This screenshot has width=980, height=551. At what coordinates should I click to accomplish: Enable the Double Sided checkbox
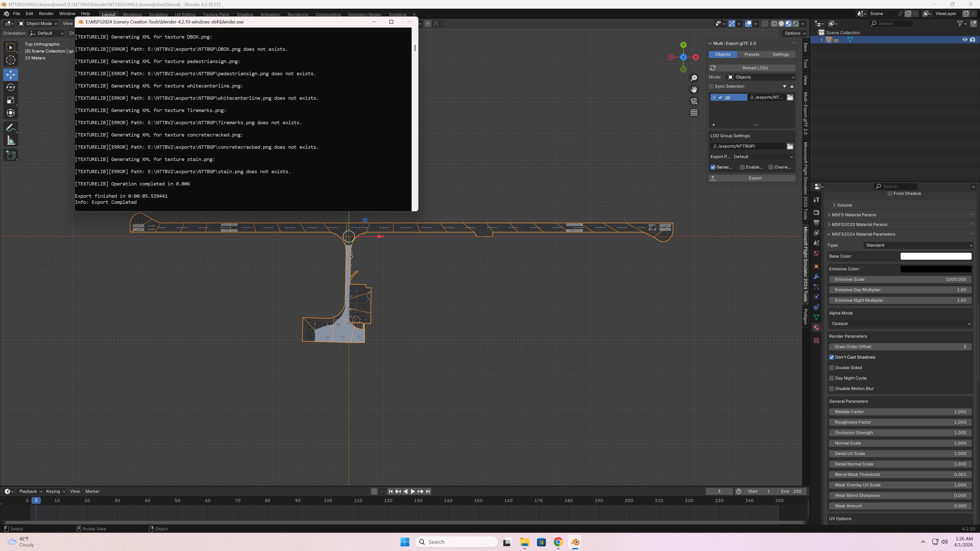tap(832, 368)
